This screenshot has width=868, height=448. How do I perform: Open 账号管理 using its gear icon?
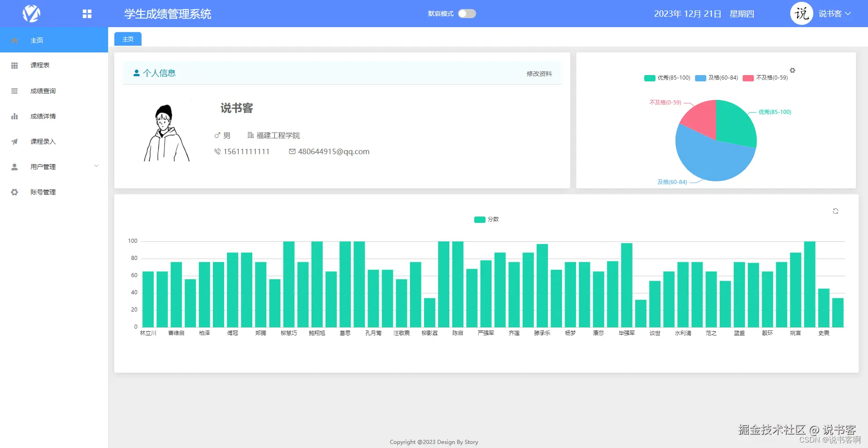coord(14,192)
